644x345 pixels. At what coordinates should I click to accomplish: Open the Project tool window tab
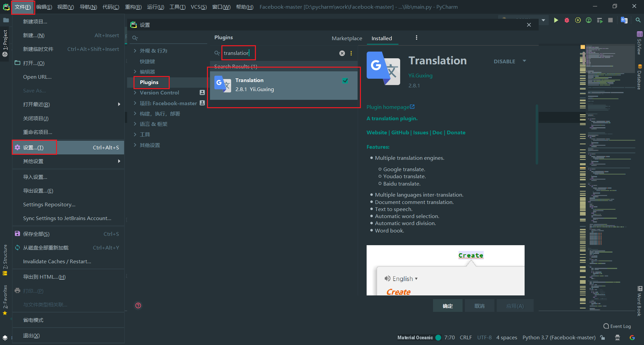pos(5,44)
